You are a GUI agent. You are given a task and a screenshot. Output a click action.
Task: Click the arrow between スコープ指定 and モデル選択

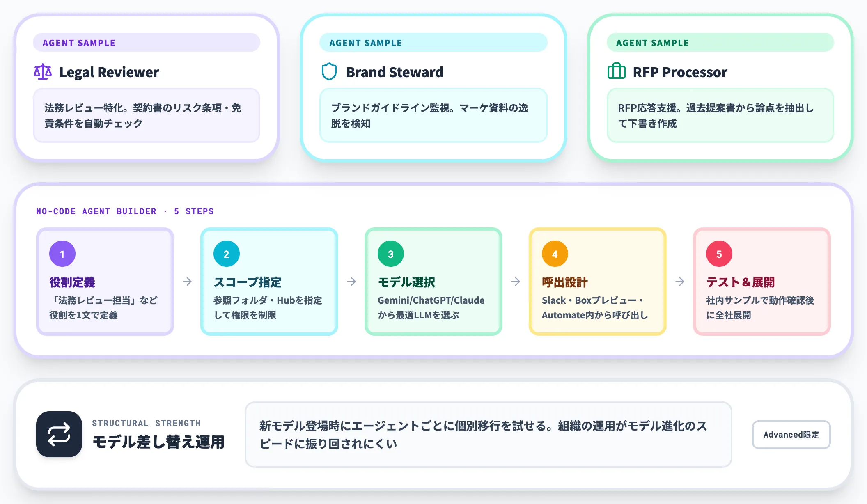pos(351,282)
